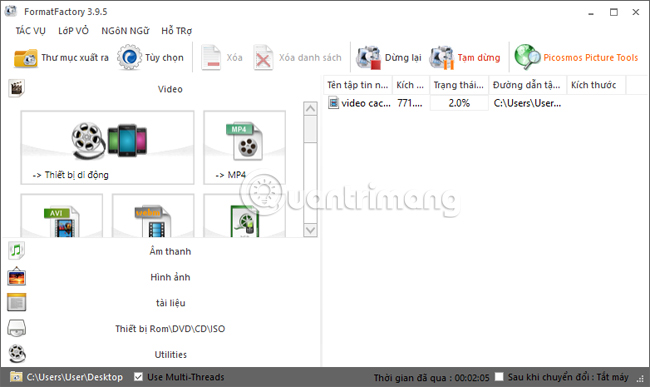Click the Dừng lại stop icon
Screen dimensions: 650x387
[x=369, y=58]
